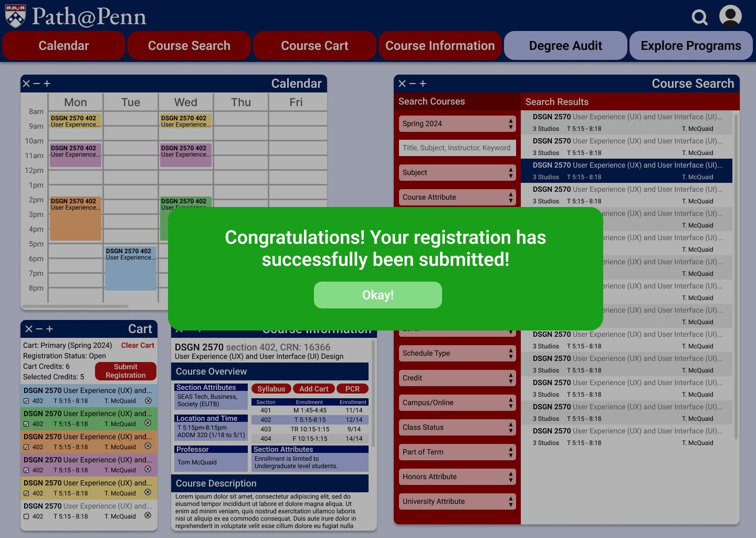The width and height of the screenshot is (756, 538).
Task: Remove the white unselected cart row course
Action: [148, 515]
